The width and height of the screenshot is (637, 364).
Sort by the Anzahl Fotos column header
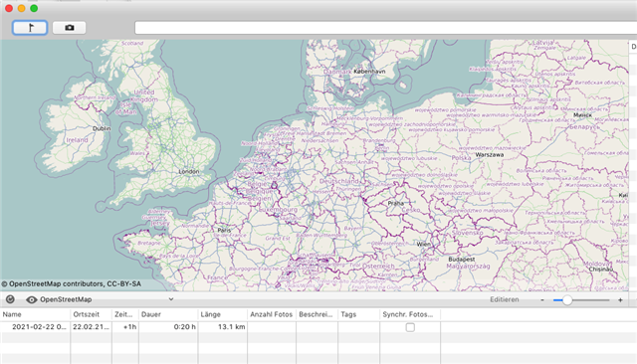coord(272,314)
